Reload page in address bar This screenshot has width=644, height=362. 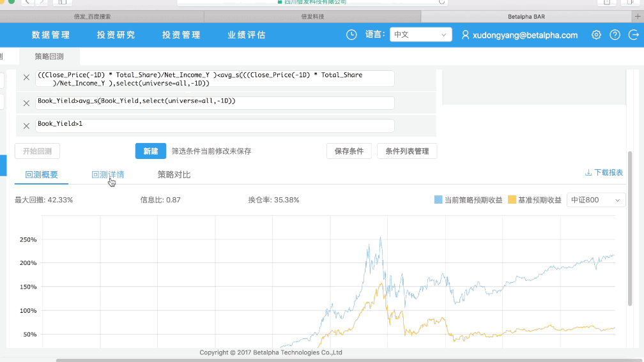441,2
